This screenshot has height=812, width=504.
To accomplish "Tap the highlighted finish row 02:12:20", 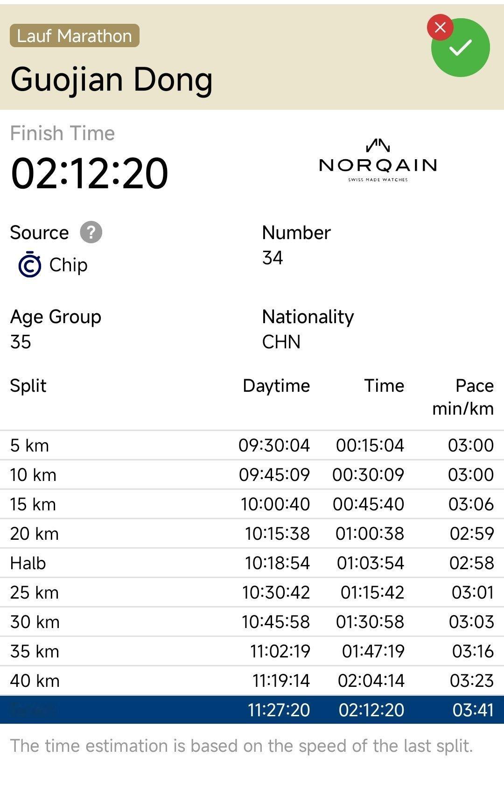I will coord(252,710).
